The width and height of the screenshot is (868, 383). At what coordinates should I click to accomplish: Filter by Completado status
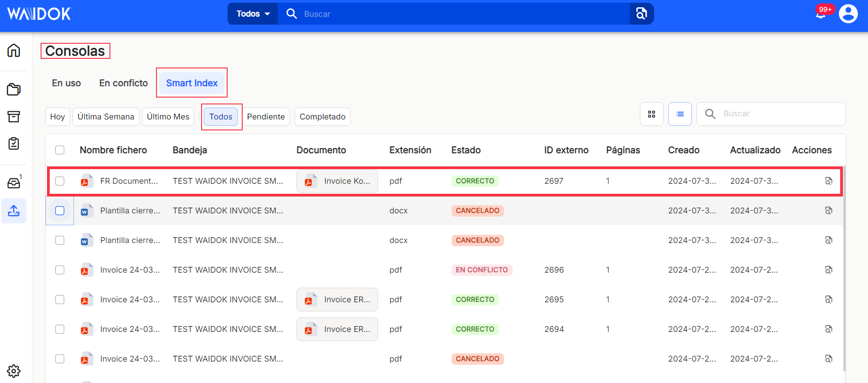tap(322, 117)
